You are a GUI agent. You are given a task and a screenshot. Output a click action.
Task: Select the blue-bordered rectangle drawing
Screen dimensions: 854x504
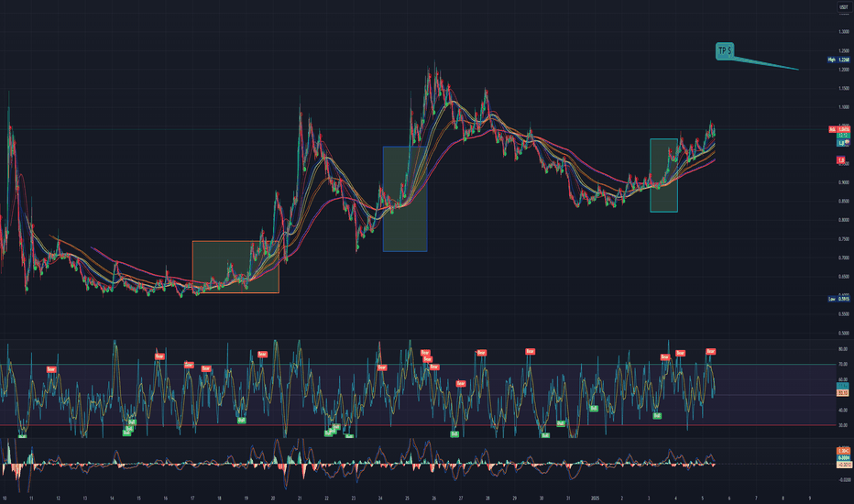point(405,199)
